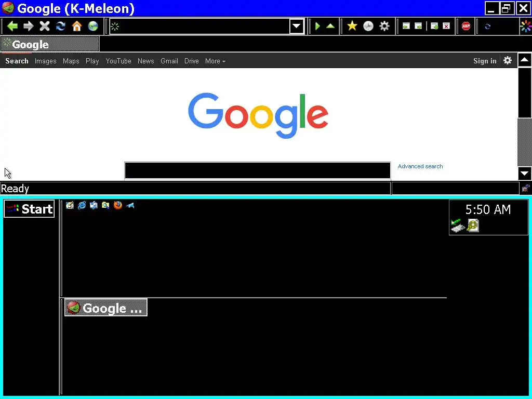Open history with the clock icon
The image size is (532, 399).
(368, 26)
